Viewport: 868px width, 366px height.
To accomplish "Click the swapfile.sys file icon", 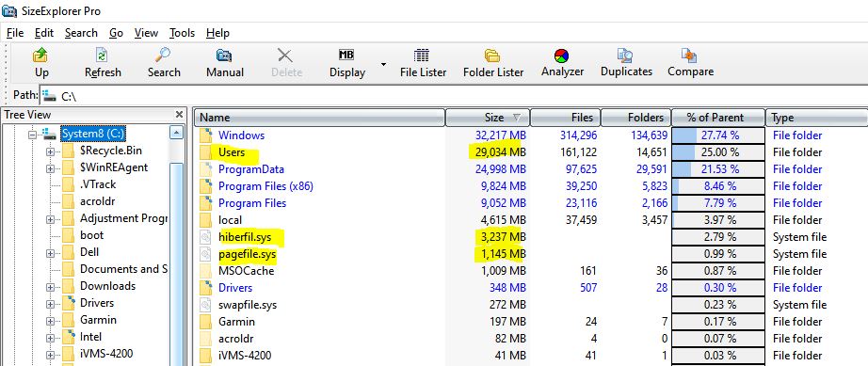I will pyautogui.click(x=206, y=305).
